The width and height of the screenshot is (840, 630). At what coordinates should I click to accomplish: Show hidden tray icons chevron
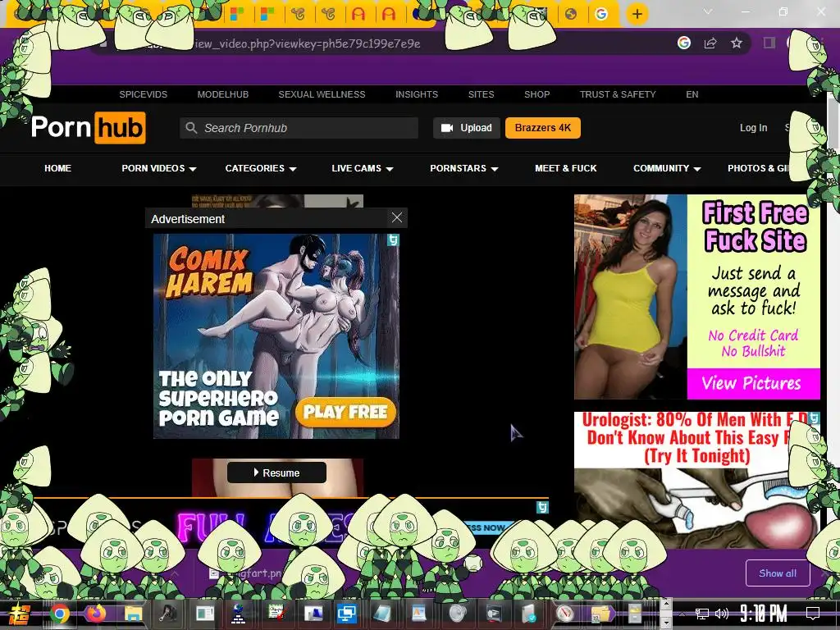click(x=682, y=614)
